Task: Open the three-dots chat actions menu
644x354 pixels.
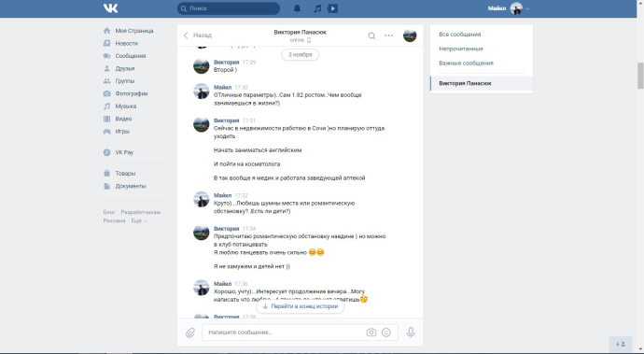Action: [x=388, y=35]
